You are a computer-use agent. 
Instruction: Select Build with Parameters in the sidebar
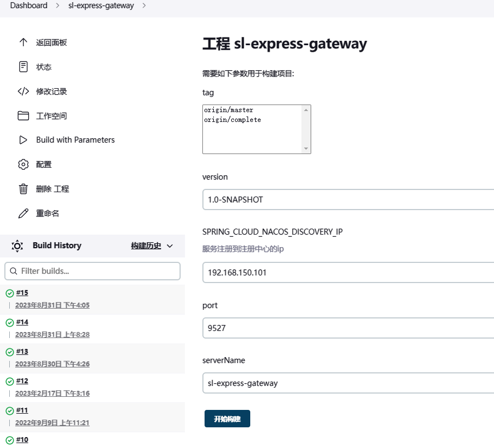click(75, 140)
